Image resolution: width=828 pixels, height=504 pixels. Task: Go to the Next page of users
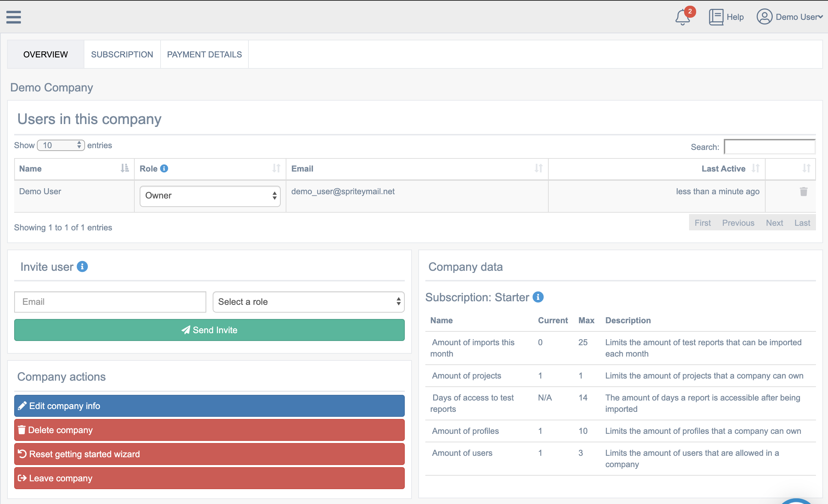pos(775,223)
